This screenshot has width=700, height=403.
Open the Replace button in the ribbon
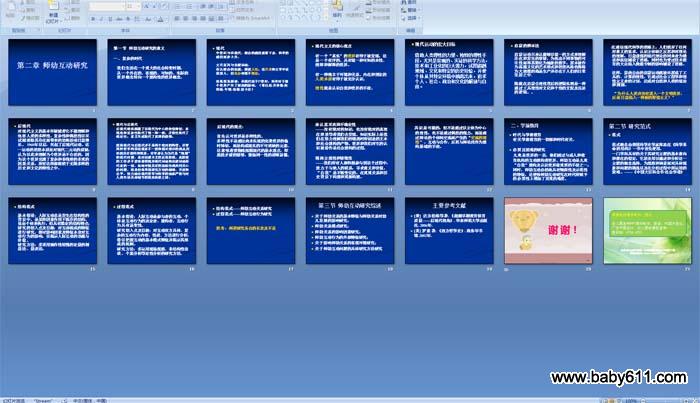tap(412, 11)
